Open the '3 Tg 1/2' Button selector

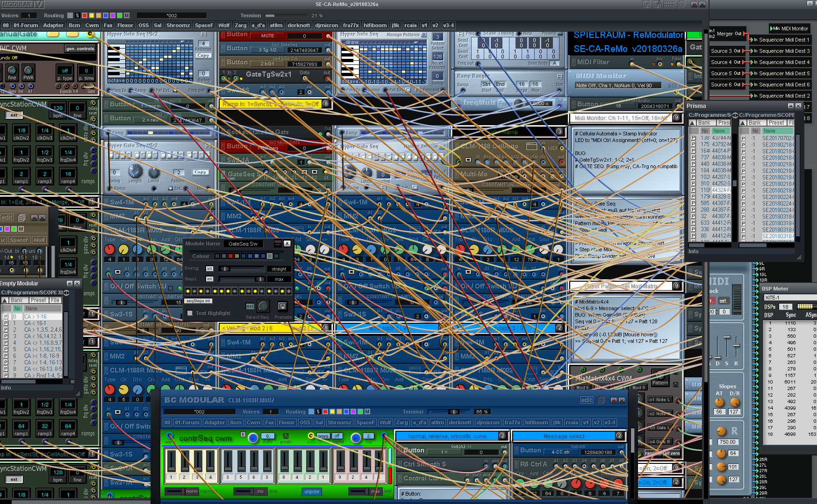[x=267, y=50]
